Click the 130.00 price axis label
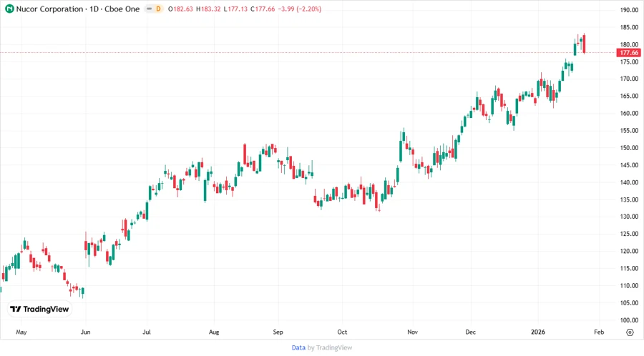644x356 pixels. [x=629, y=217]
